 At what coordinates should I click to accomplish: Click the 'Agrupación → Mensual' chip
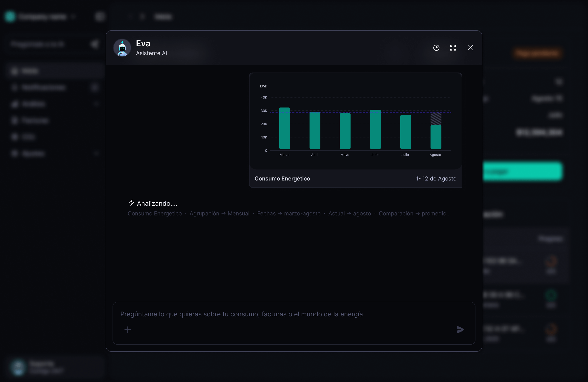coord(219,213)
